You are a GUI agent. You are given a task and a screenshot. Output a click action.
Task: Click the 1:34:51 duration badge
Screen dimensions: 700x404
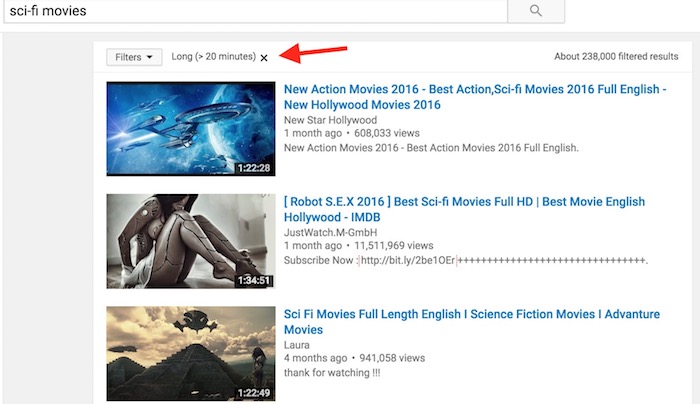(x=253, y=280)
